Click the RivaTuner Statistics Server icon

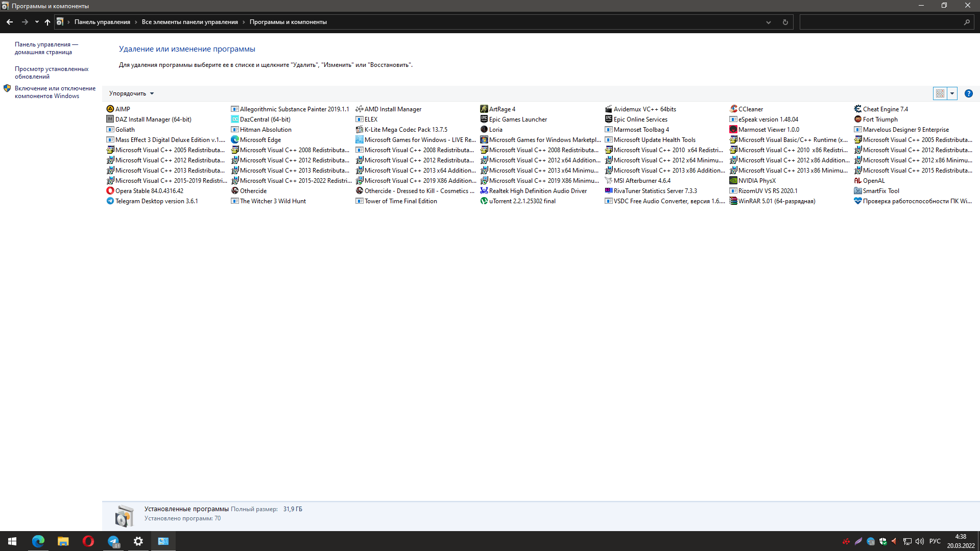tap(608, 190)
